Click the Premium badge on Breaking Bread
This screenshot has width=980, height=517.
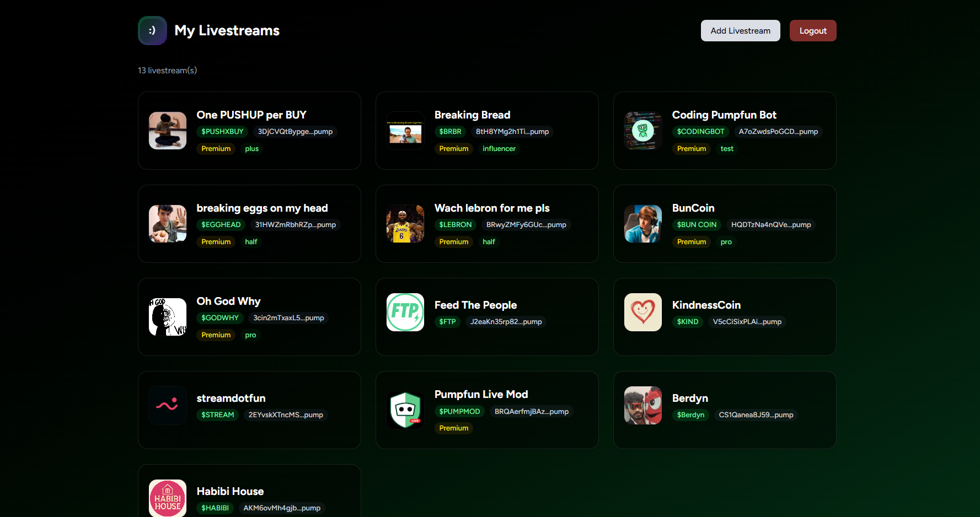point(453,148)
